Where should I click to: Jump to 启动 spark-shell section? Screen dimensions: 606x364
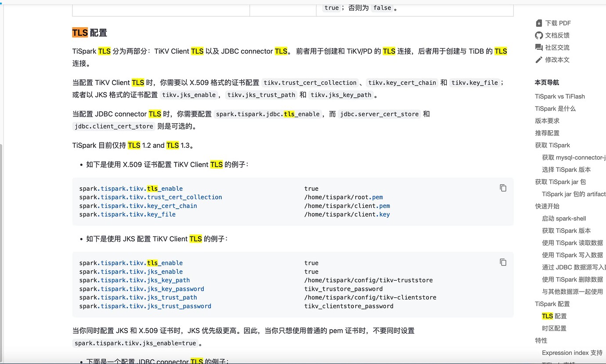click(x=564, y=218)
